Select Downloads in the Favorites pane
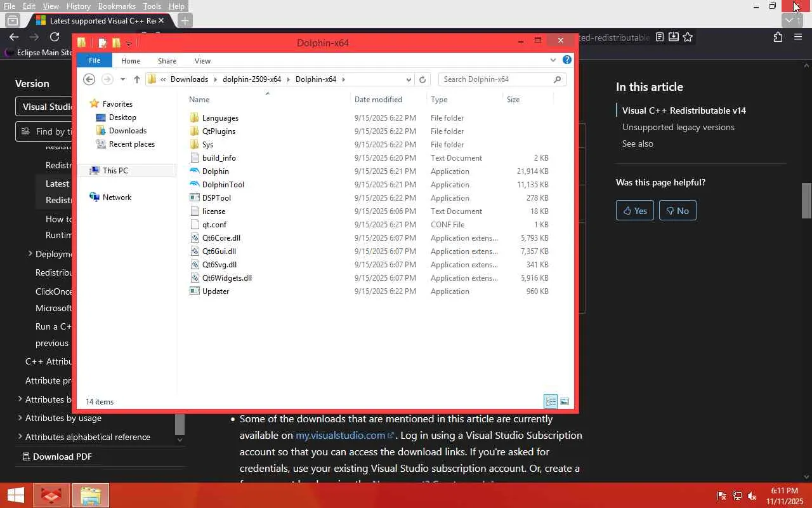 pyautogui.click(x=128, y=131)
